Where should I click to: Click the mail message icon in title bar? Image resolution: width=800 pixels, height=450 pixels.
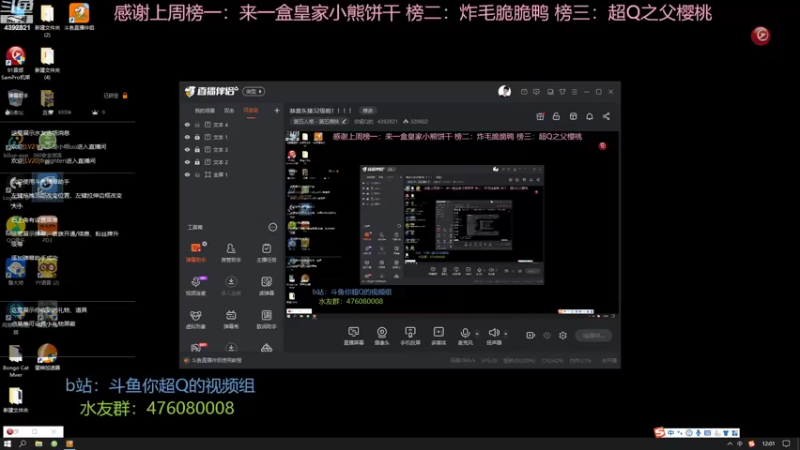click(524, 92)
